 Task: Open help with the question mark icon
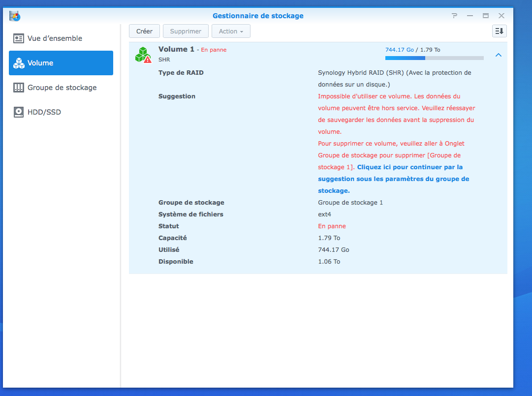point(454,16)
